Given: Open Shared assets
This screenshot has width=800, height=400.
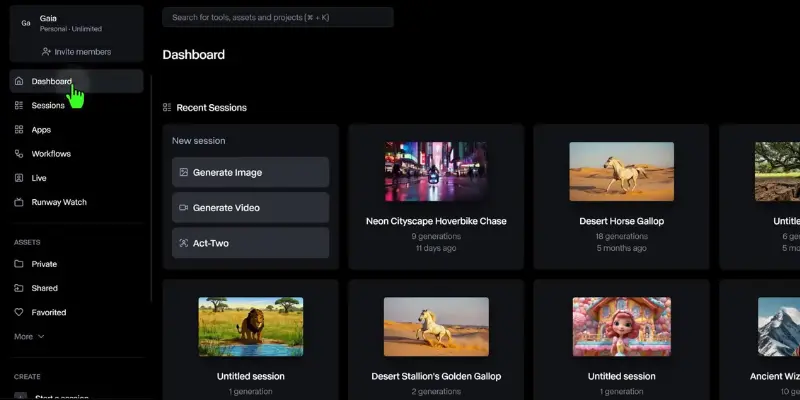Looking at the screenshot, I should click(77, 288).
